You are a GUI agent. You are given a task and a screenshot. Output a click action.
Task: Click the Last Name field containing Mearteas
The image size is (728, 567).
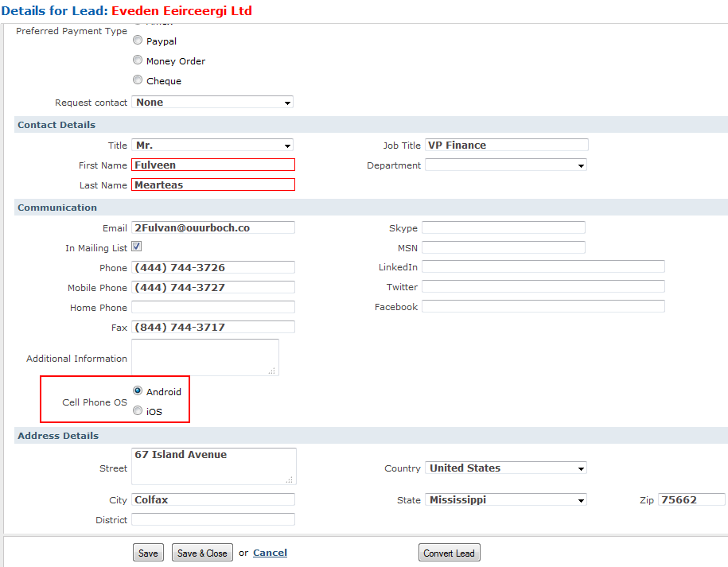[x=213, y=184]
